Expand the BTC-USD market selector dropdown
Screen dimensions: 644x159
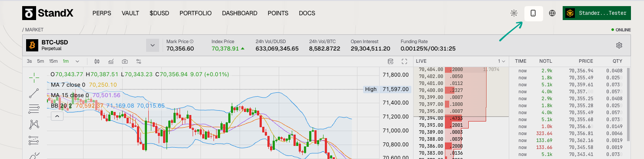click(x=153, y=45)
